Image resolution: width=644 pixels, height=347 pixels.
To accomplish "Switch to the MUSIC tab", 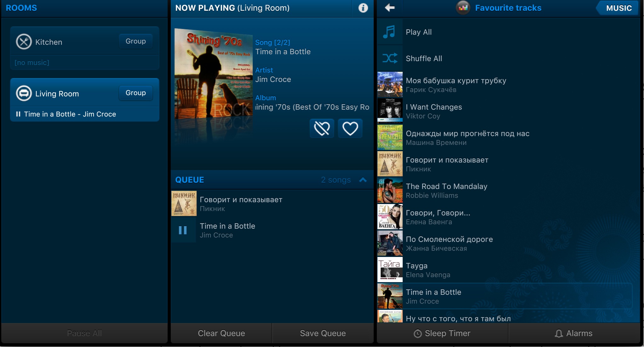I will (x=618, y=8).
